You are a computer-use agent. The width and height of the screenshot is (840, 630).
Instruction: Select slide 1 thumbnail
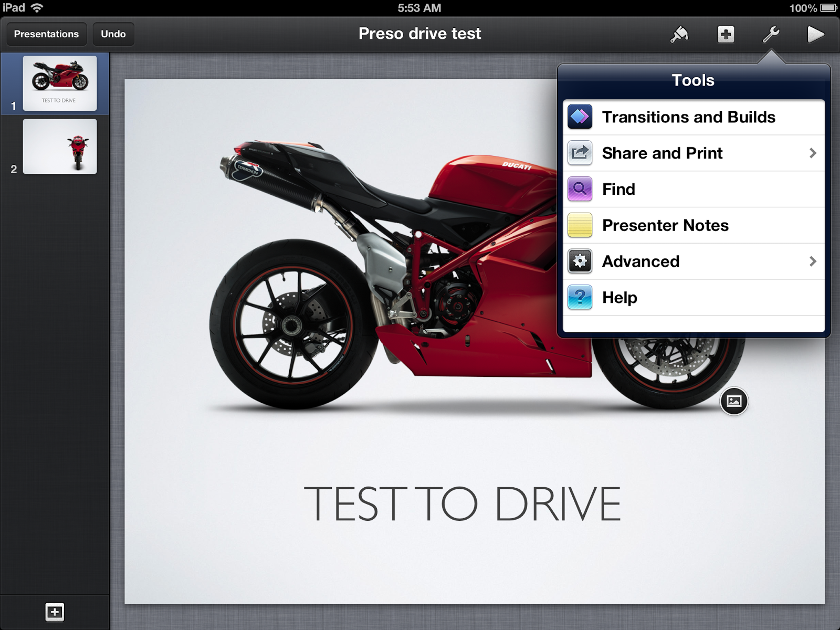click(x=60, y=83)
